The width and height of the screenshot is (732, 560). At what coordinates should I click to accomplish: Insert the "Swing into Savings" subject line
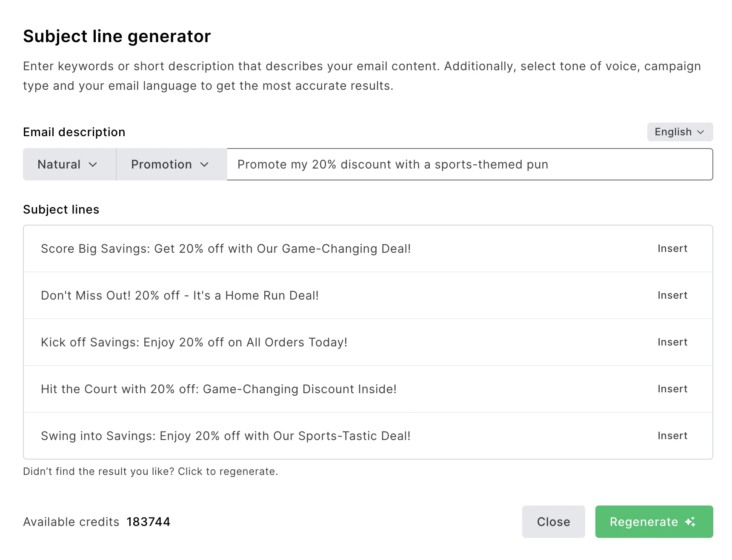672,436
